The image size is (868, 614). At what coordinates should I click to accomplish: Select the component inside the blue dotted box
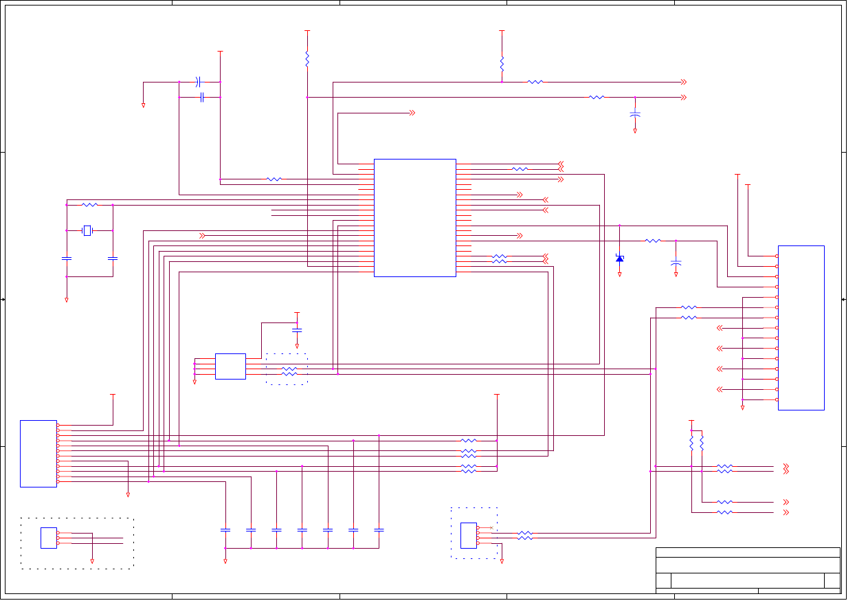(468, 536)
